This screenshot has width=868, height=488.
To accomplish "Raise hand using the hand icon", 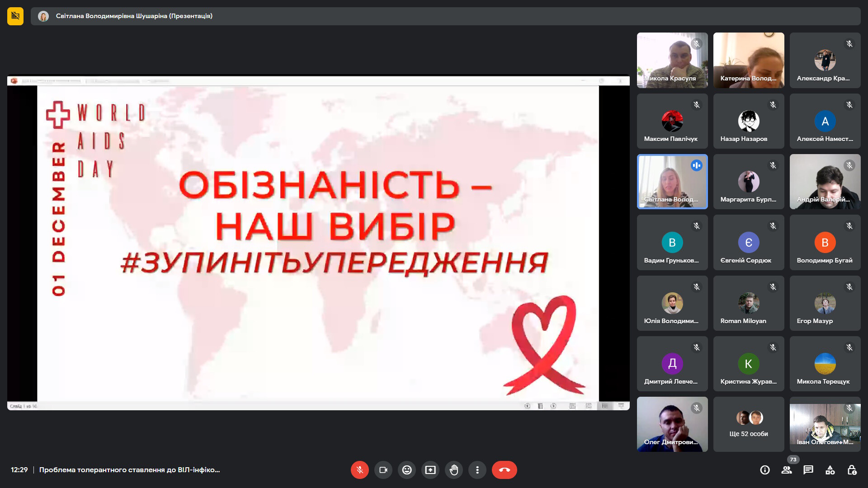I will pos(454,470).
